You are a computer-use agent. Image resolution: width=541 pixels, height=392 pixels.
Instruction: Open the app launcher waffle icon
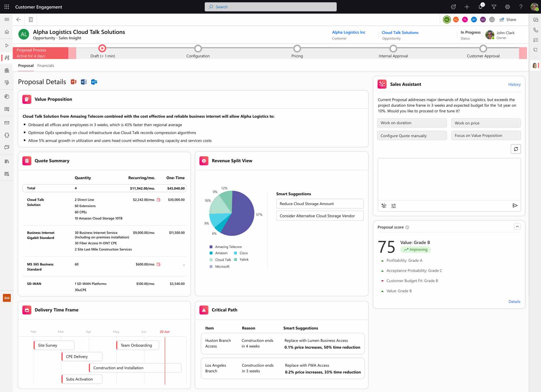pos(7,7)
